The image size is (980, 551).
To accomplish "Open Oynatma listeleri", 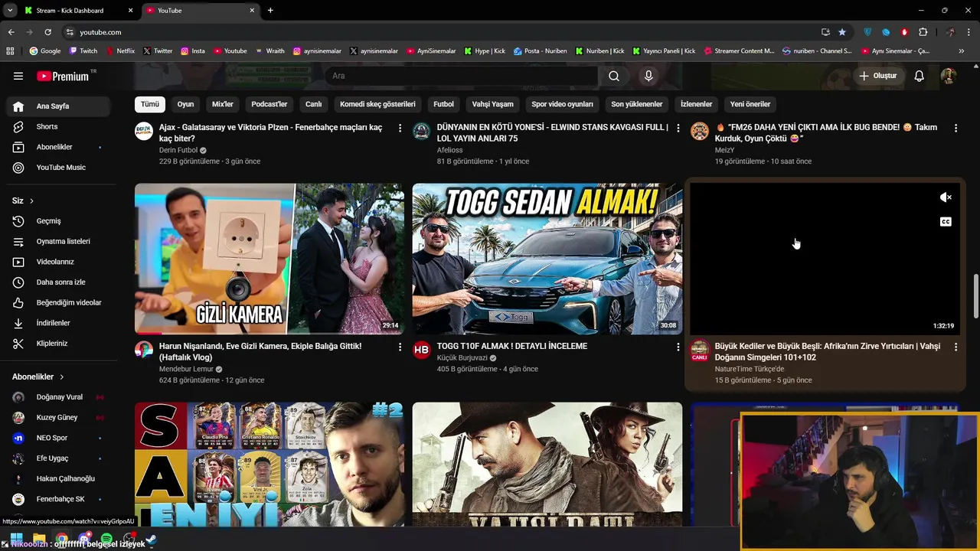I will click(x=58, y=241).
